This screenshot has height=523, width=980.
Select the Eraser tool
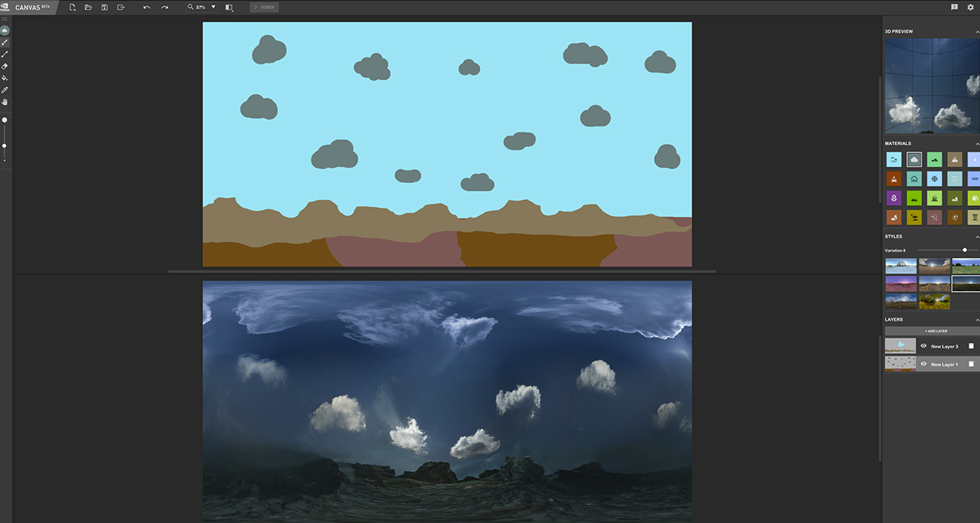(5, 67)
